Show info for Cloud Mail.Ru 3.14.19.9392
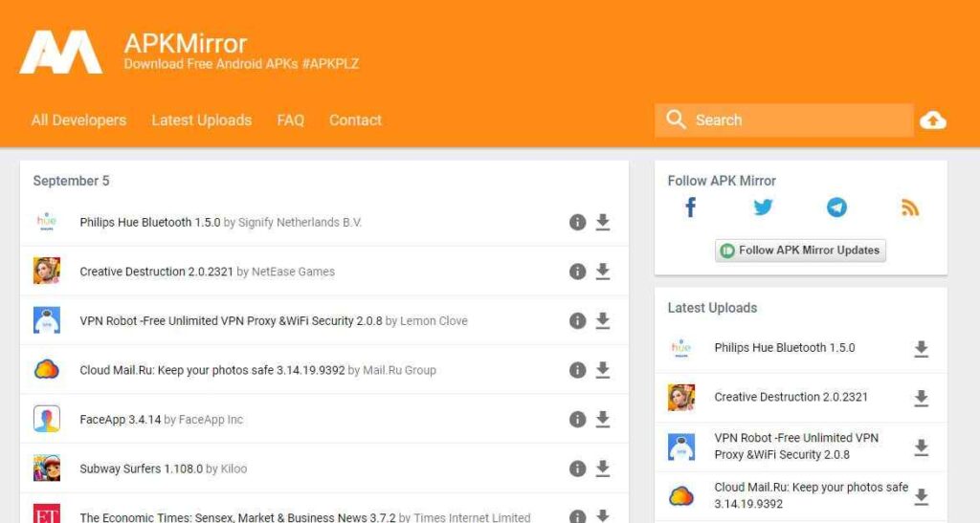This screenshot has height=523, width=980. coord(577,370)
